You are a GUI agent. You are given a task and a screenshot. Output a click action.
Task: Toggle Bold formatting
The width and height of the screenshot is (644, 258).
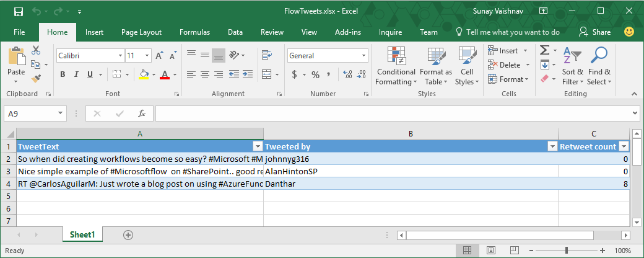click(x=63, y=74)
